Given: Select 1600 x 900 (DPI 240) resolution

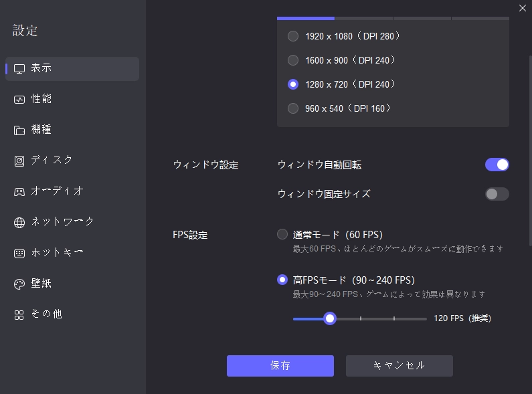Looking at the screenshot, I should tap(292, 60).
